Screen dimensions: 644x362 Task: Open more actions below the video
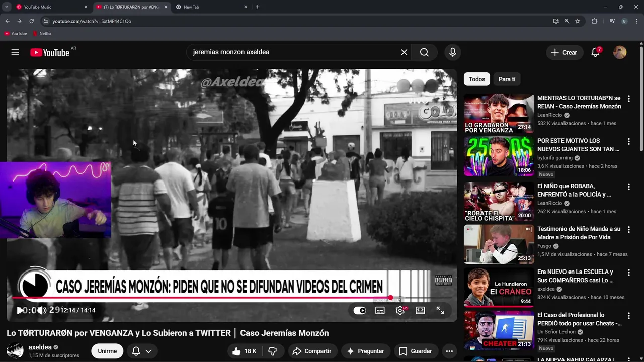[449, 351]
